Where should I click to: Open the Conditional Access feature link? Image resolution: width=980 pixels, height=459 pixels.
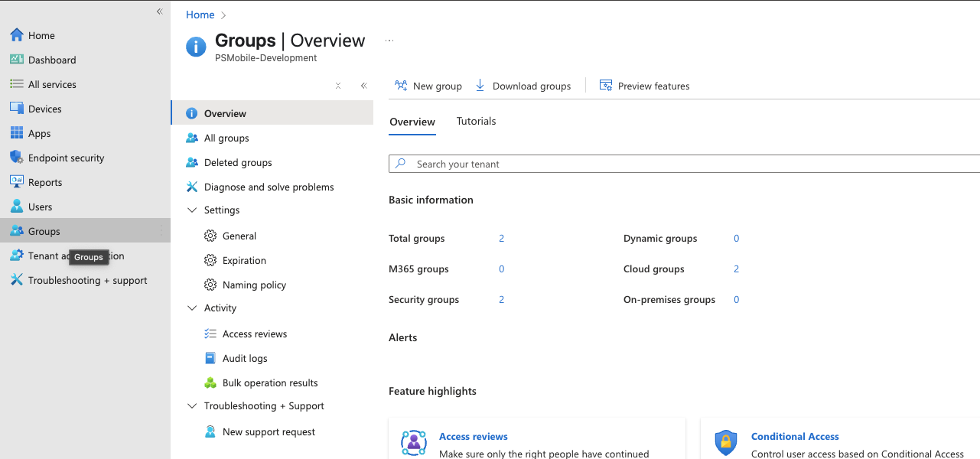pos(795,436)
